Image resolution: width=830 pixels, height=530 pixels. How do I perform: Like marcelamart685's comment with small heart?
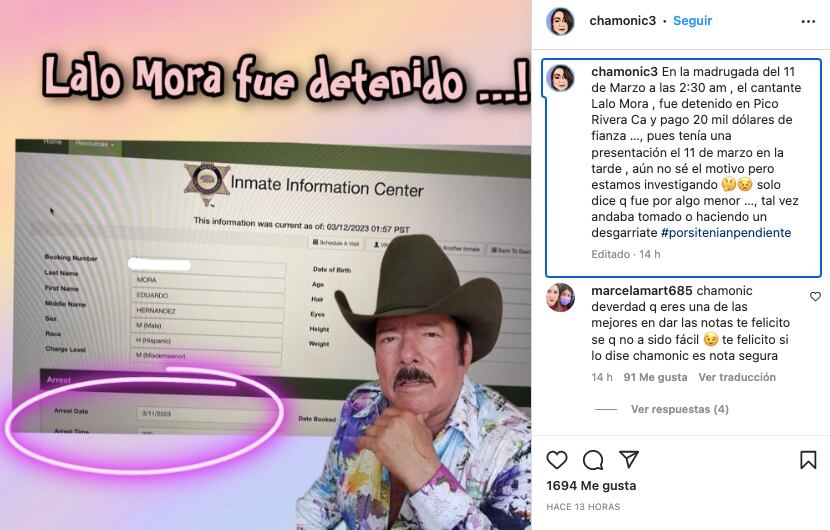point(815,297)
